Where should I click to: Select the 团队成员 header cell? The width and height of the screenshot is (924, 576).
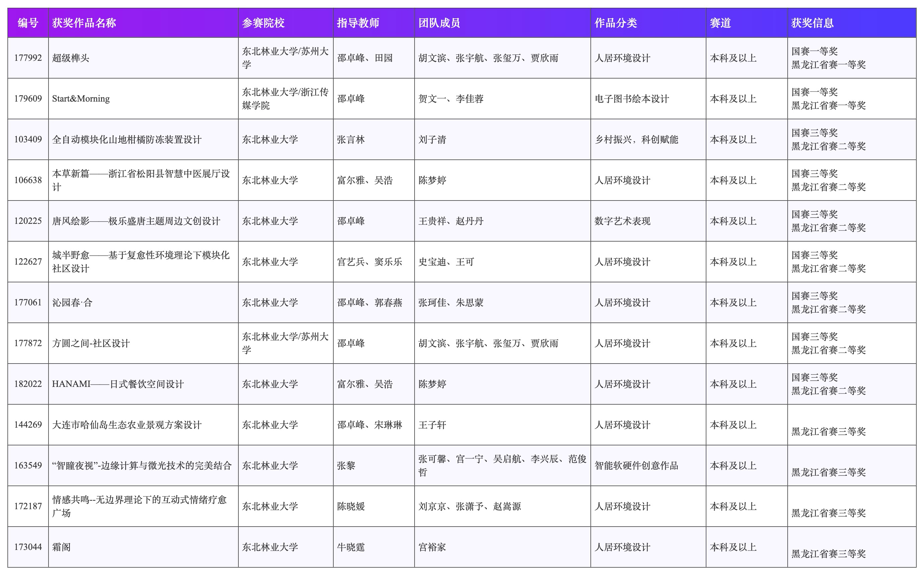click(439, 23)
